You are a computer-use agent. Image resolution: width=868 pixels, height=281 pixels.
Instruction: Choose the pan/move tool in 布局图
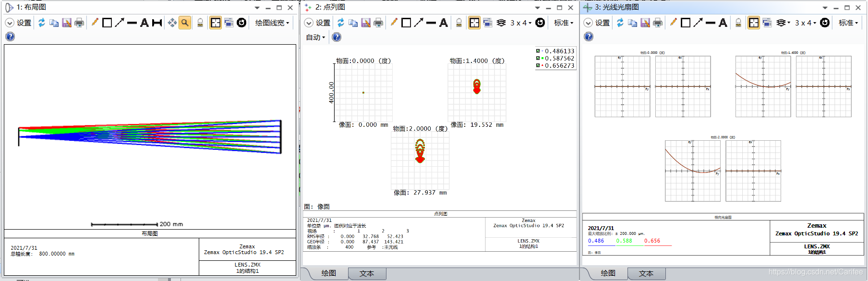click(172, 23)
